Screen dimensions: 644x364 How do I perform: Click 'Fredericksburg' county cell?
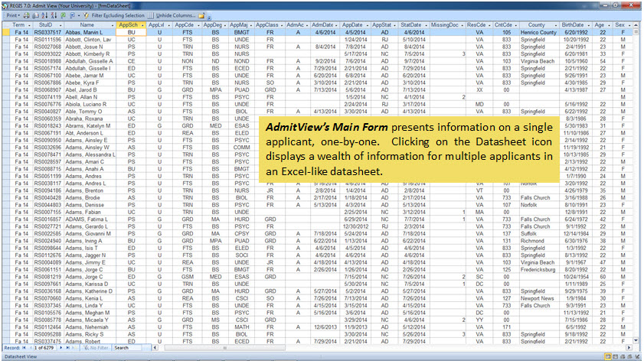coord(538,270)
